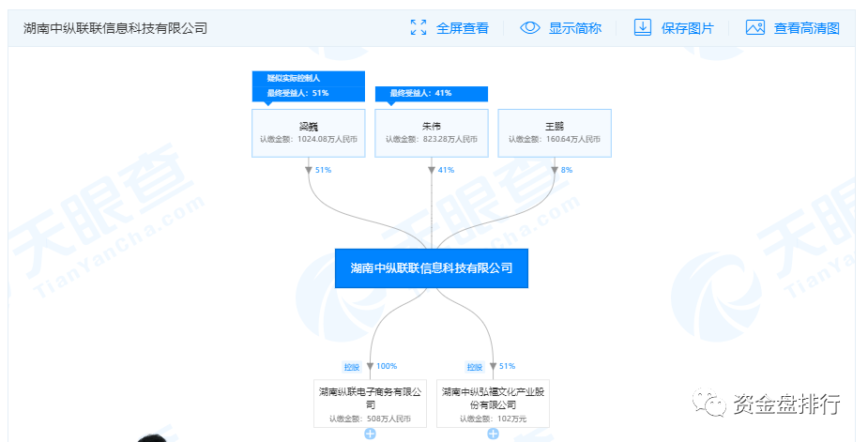
Task: Click the 41% share label under 朱伟
Action: [x=446, y=170]
